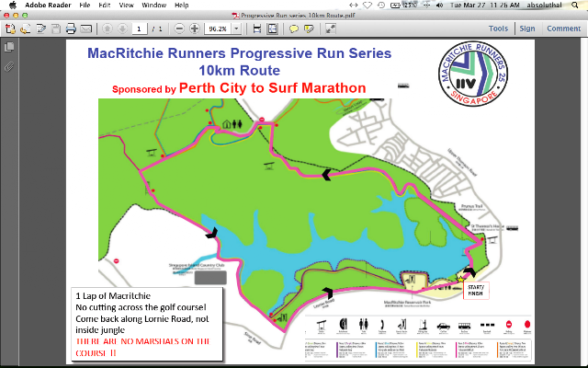Open the Sign pane
Image resolution: width=588 pixels, height=368 pixels.
(x=527, y=29)
